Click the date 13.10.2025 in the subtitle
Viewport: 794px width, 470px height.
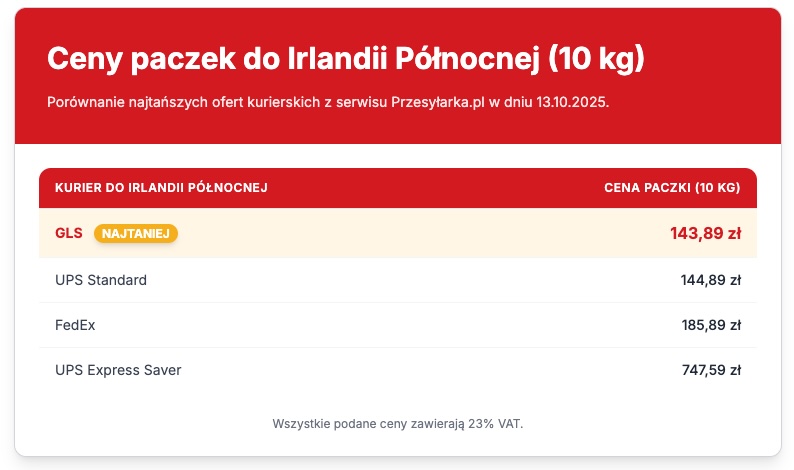pyautogui.click(x=574, y=103)
